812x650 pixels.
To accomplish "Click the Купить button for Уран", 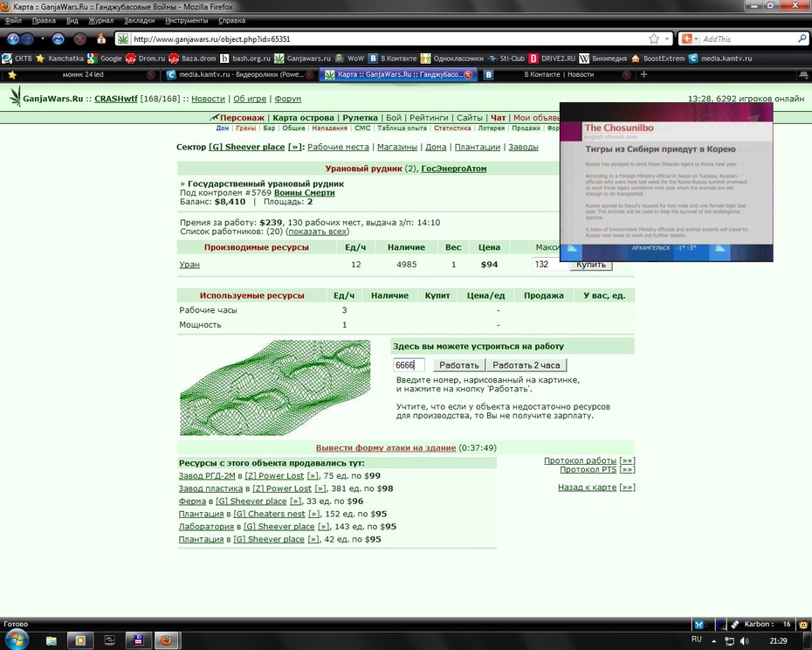I will (x=591, y=265).
